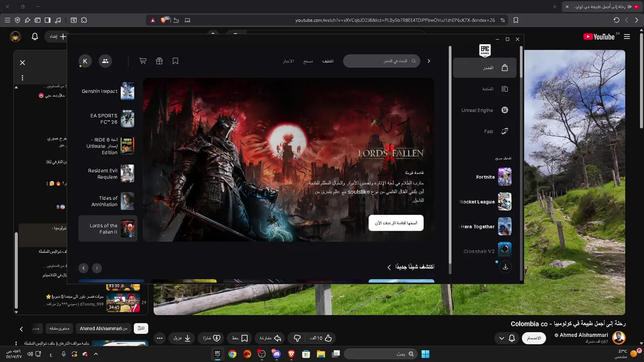
Task: Switch to the الأخبار tab
Action: click(x=288, y=61)
